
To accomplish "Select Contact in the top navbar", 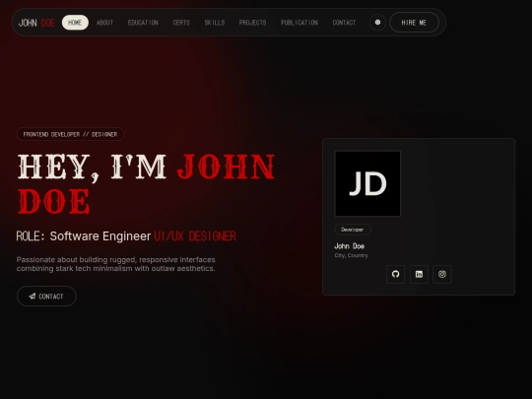I will coord(344,23).
